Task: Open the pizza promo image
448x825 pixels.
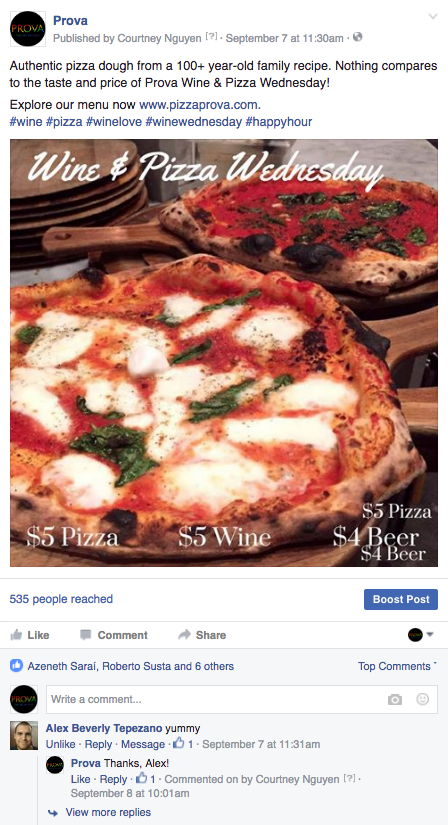Action: pyautogui.click(x=224, y=353)
